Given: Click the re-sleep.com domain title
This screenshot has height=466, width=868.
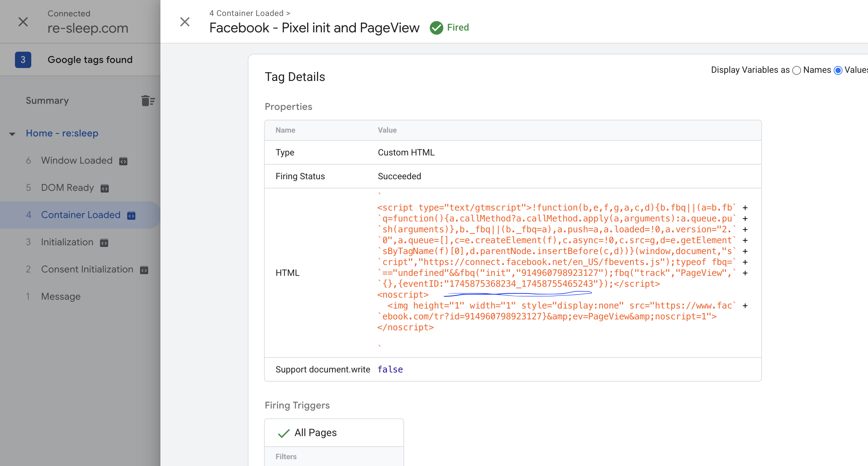Looking at the screenshot, I should click(88, 28).
